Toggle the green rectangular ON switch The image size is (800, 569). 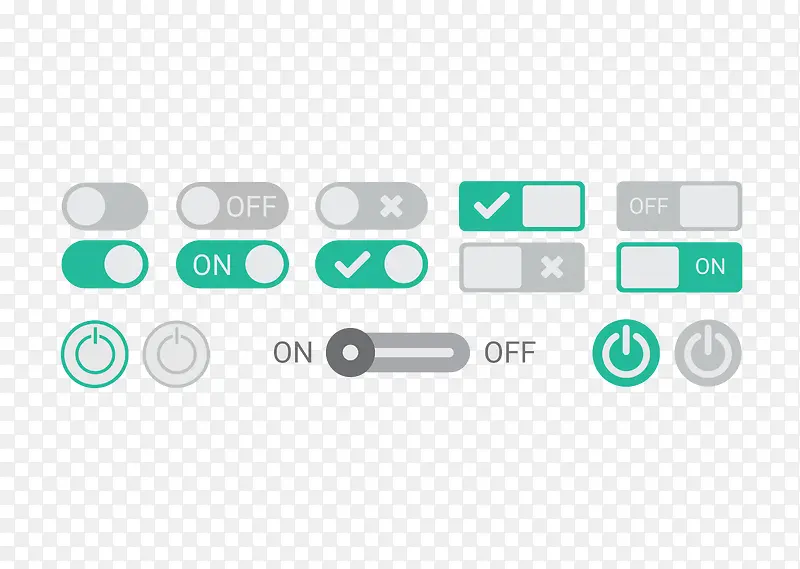click(679, 267)
